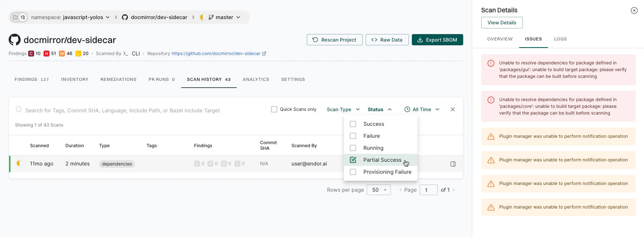Click the partial success status icon in scan row
The image size is (644, 237).
click(19, 163)
